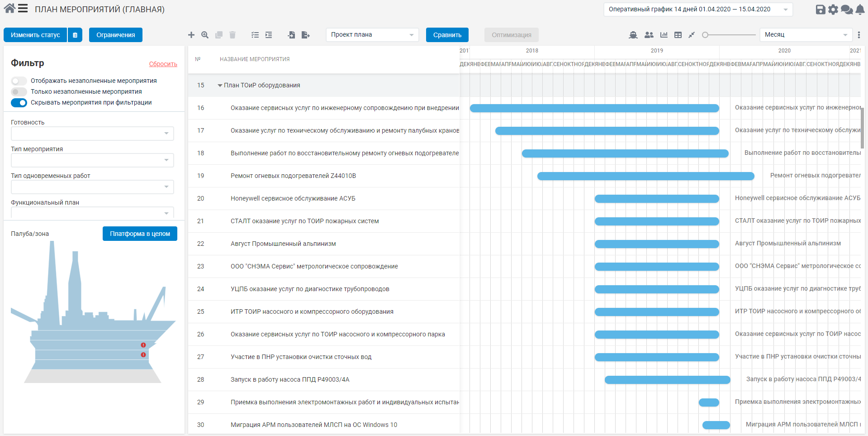Click the indent list icon

(269, 35)
